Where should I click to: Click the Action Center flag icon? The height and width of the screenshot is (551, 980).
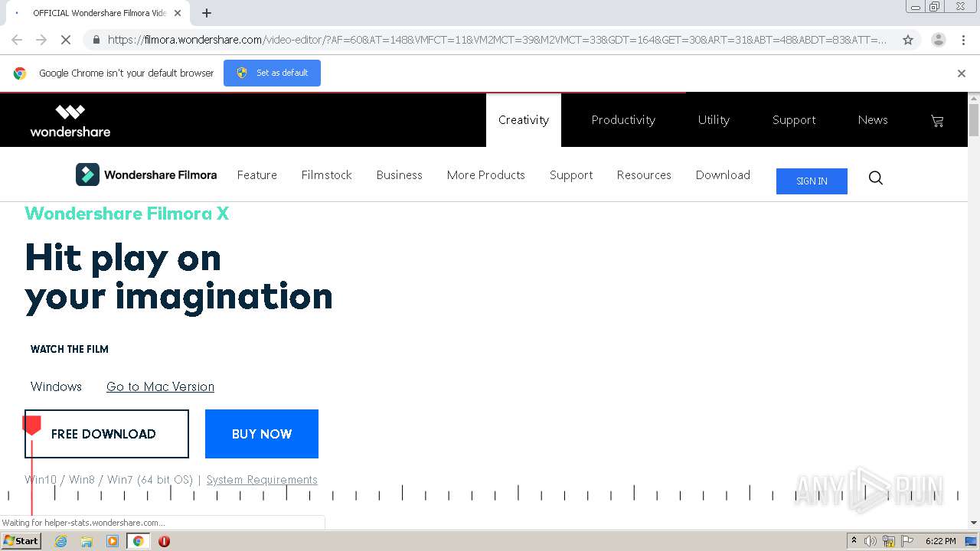(907, 541)
